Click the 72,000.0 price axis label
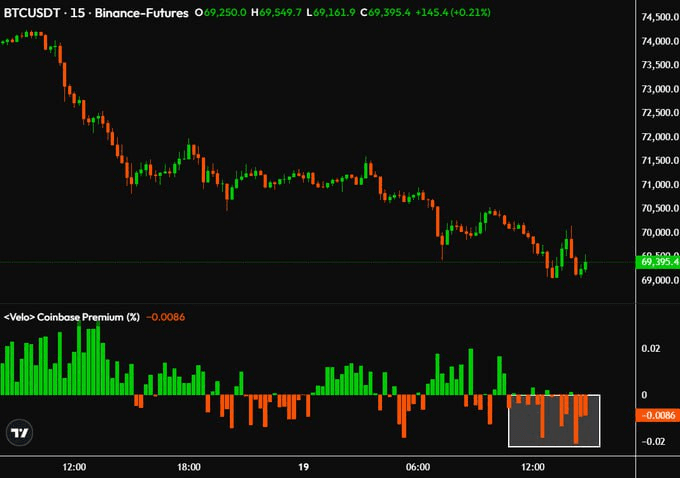Image resolution: width=680 pixels, height=478 pixels. tap(659, 137)
